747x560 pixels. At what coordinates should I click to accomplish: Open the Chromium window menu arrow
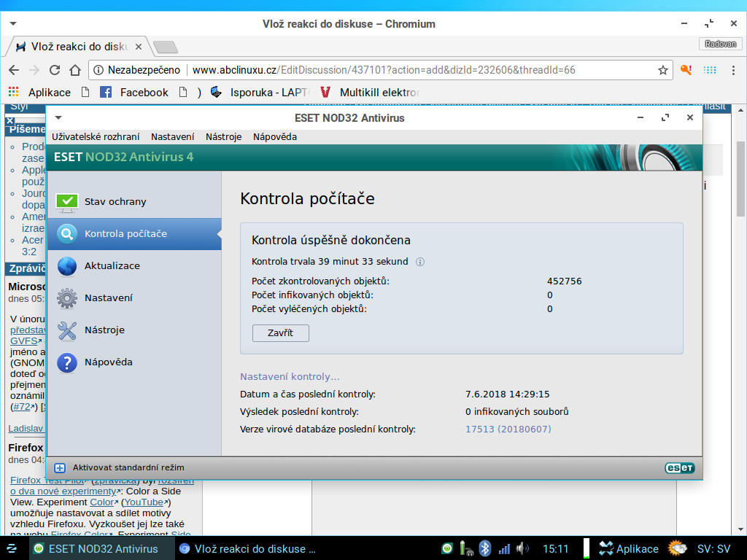coord(13,23)
